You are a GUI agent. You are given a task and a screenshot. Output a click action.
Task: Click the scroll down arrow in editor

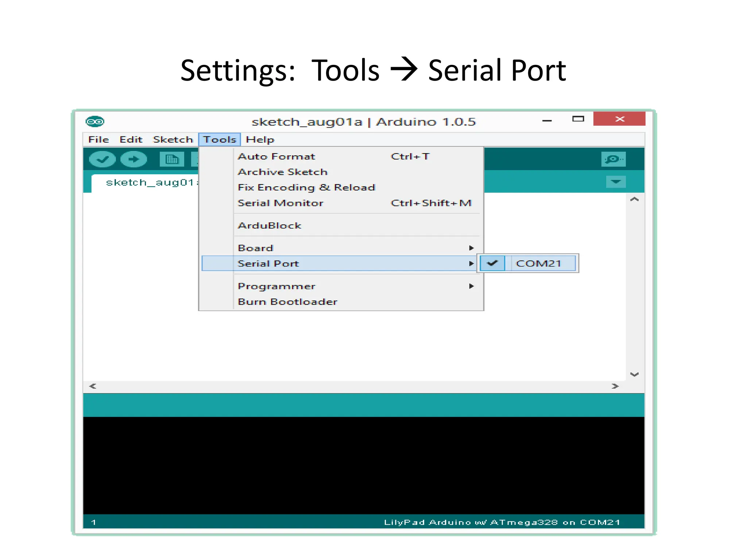(634, 374)
